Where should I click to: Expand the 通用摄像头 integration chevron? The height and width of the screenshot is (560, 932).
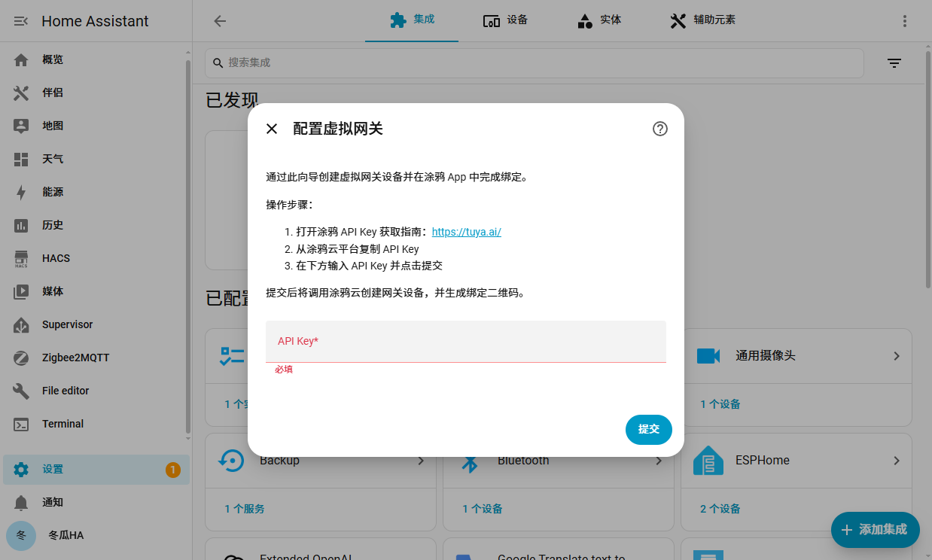point(897,355)
